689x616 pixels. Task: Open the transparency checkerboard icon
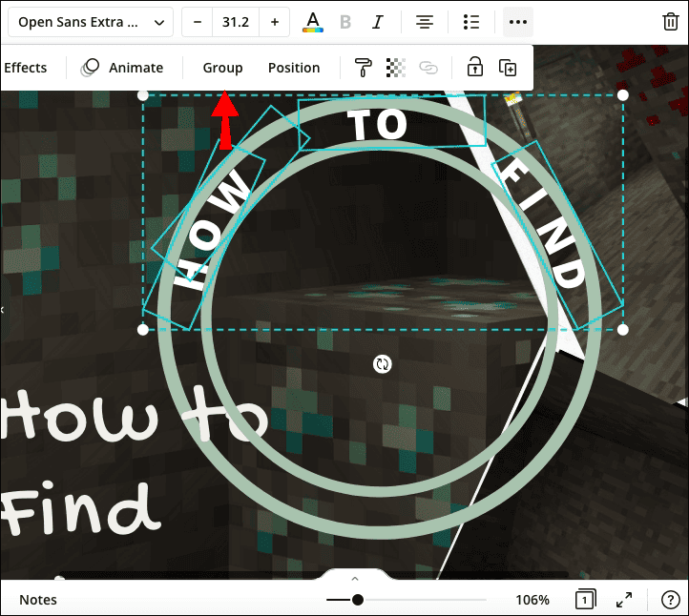(x=395, y=68)
